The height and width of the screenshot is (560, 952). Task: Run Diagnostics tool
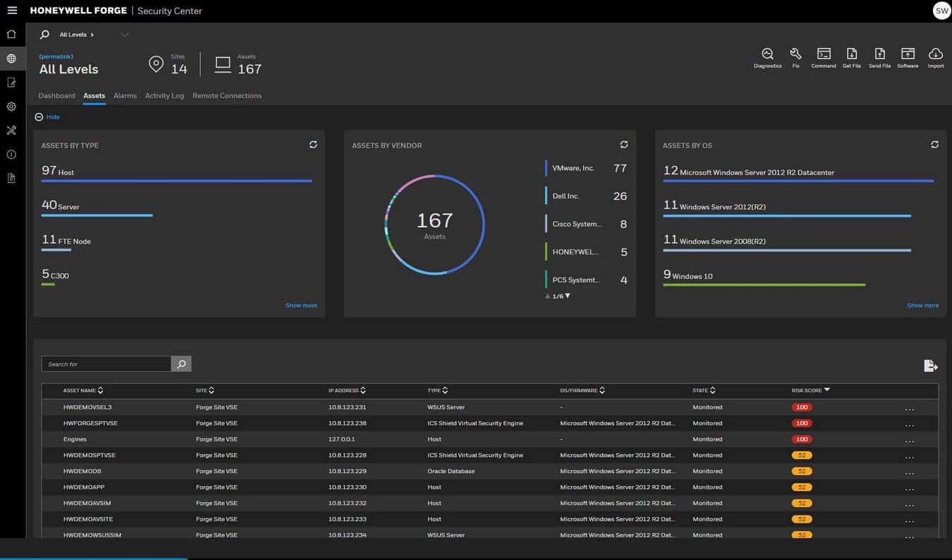(x=768, y=58)
